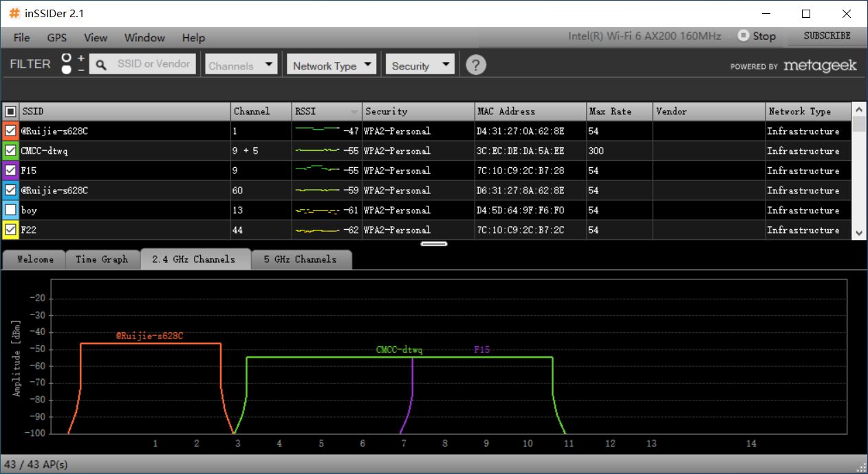
Task: Select the MAC address 7C:10:C9:2C:B7:28 cell
Action: click(x=530, y=170)
